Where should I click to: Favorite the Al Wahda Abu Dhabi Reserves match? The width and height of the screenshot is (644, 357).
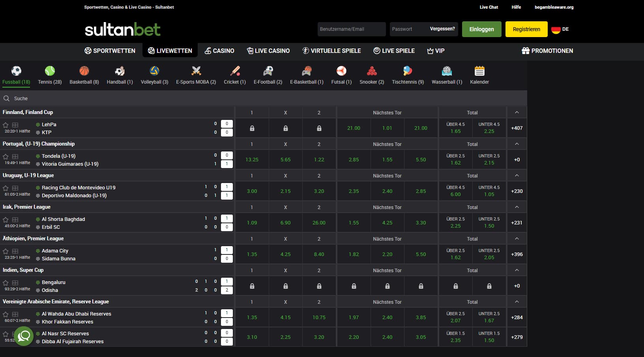pyautogui.click(x=6, y=314)
